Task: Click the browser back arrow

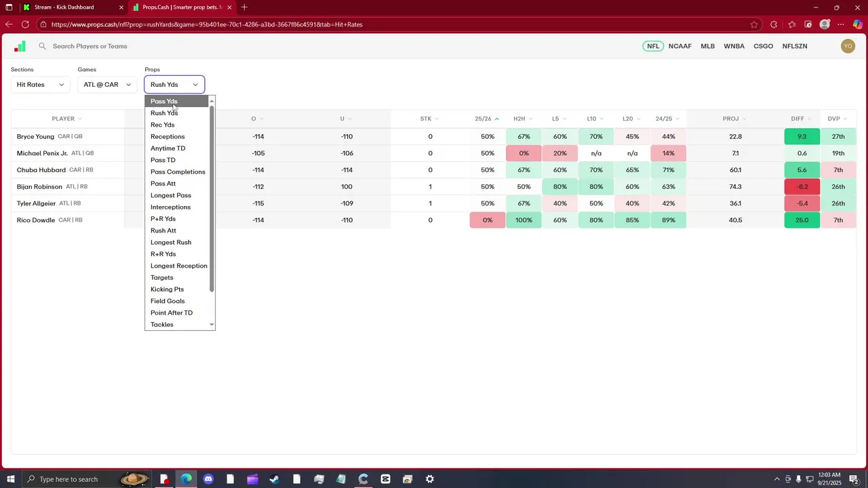Action: [x=9, y=24]
